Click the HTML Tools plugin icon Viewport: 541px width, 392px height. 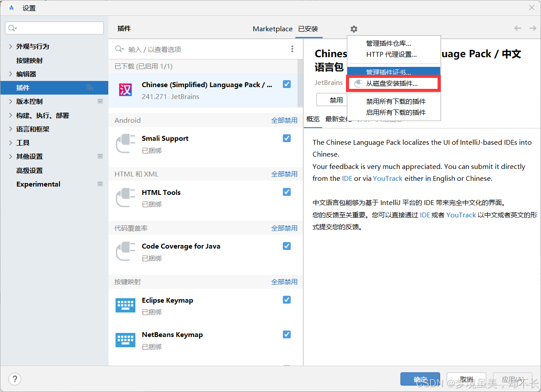tap(125, 198)
